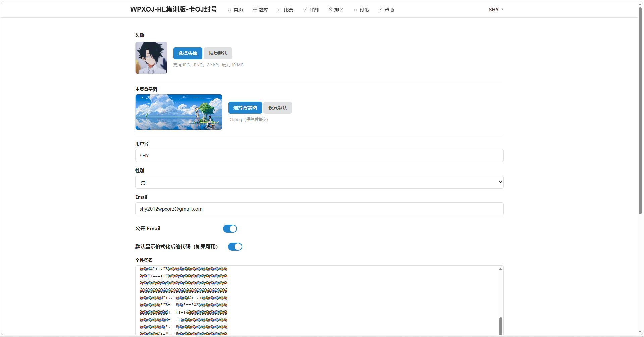Click the list icon beside 题库
The width and height of the screenshot is (644, 337).
pyautogui.click(x=255, y=10)
